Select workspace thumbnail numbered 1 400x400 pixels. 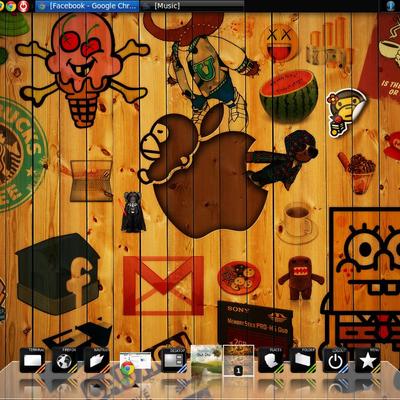click(238, 361)
